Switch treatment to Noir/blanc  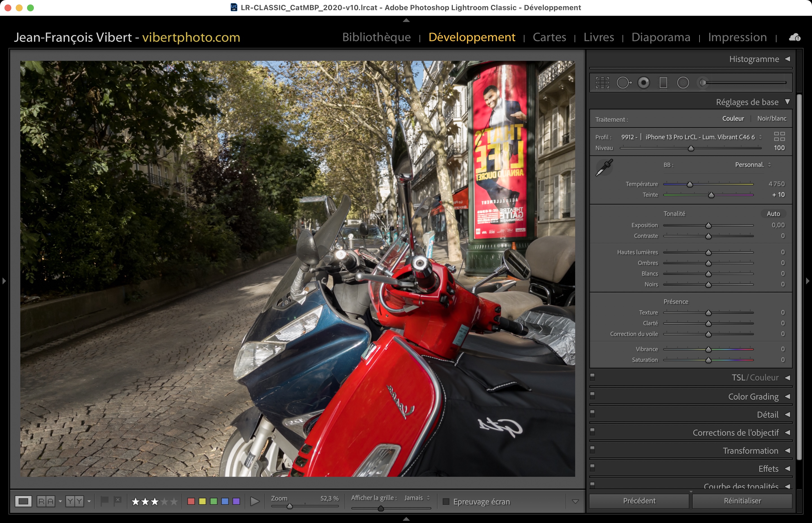(772, 119)
